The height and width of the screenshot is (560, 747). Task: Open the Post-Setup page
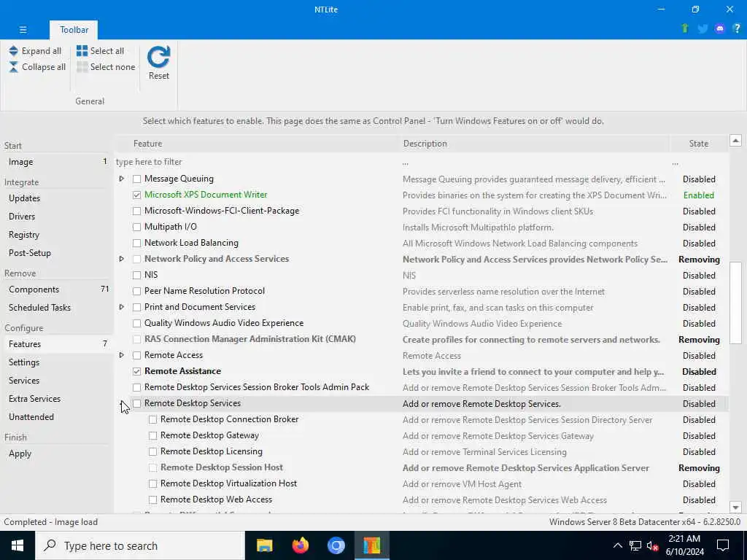[x=57, y=253]
